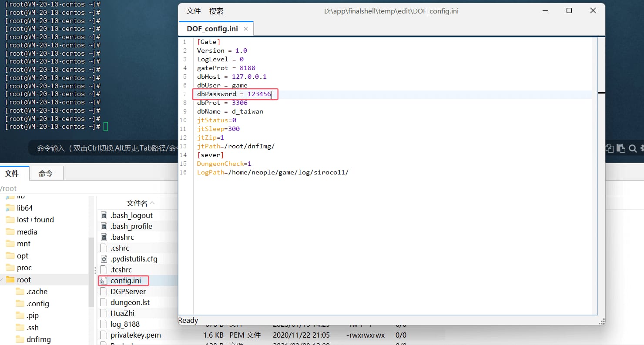Click the 命令输入 command input field
The height and width of the screenshot is (345, 644).
[x=104, y=148]
